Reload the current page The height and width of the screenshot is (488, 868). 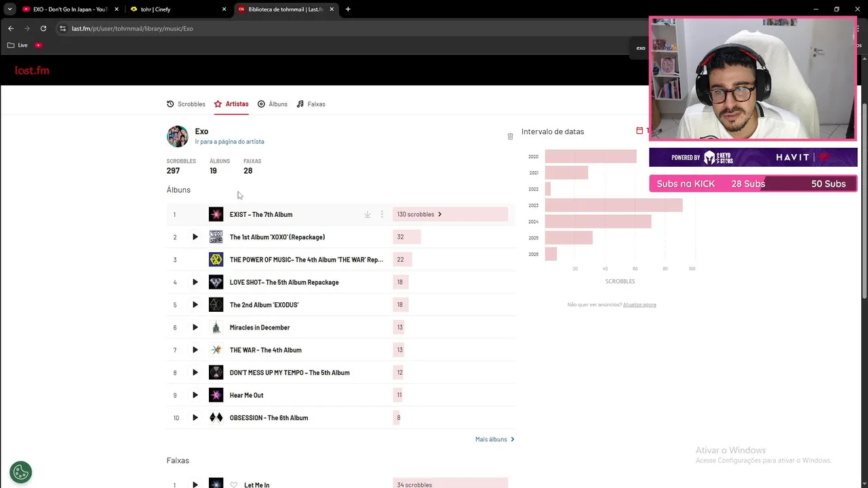43,28
